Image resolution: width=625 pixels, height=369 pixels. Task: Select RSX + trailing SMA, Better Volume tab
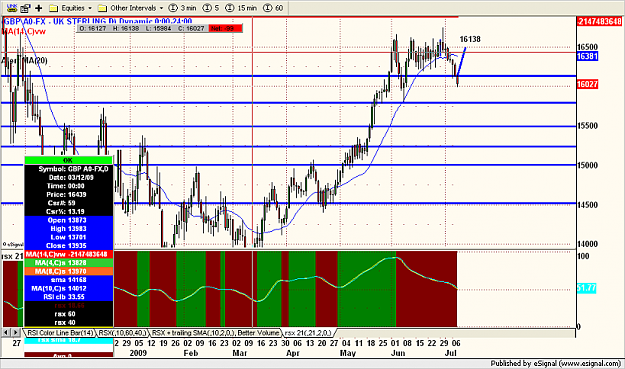[215, 332]
